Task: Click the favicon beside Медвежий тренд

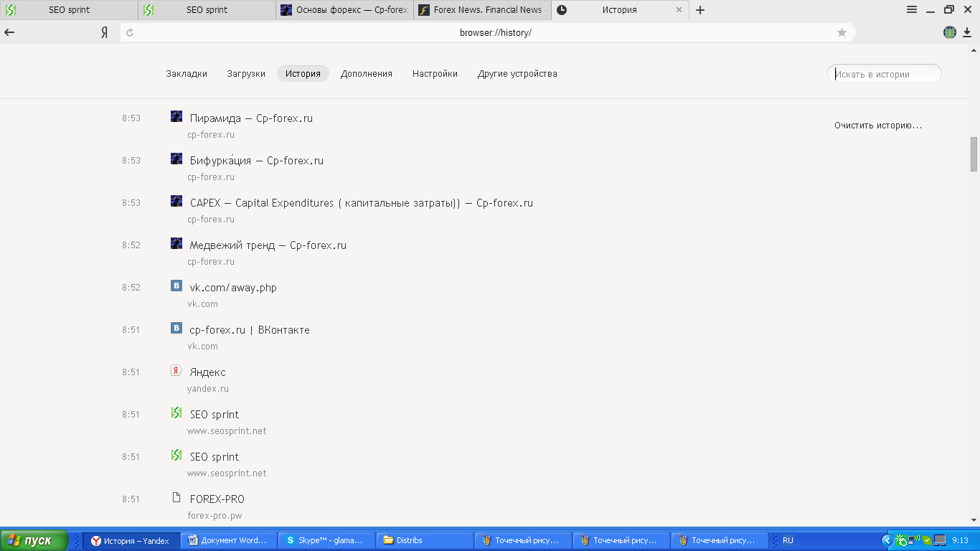Action: click(176, 243)
